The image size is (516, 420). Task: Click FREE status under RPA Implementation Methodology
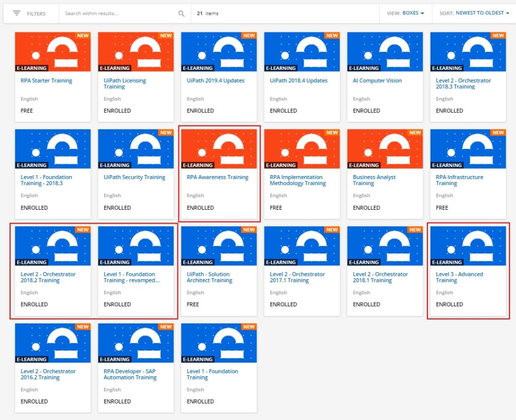[276, 208]
